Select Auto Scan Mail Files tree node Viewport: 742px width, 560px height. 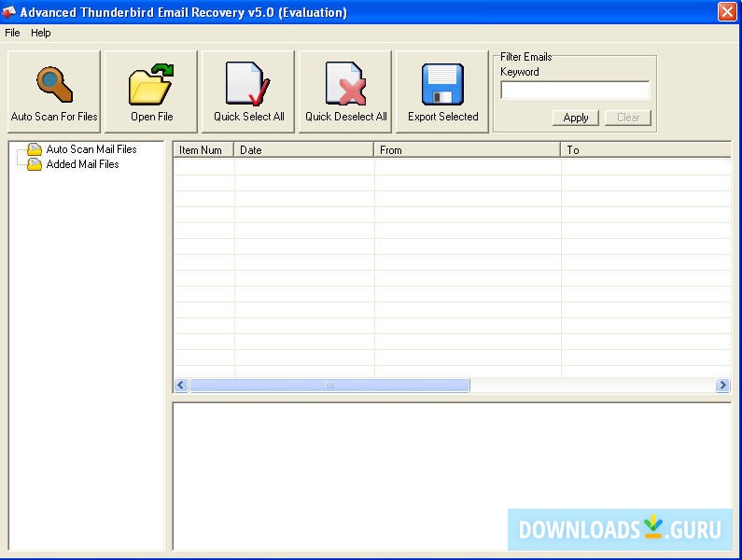pyautogui.click(x=91, y=149)
